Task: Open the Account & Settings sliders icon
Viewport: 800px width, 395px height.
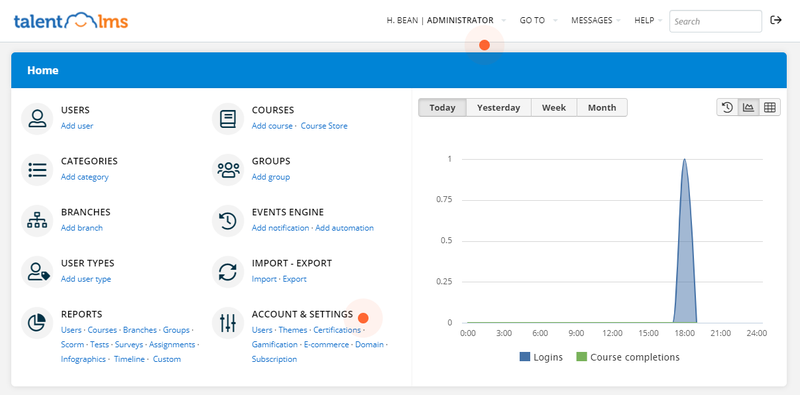Action: coord(228,323)
